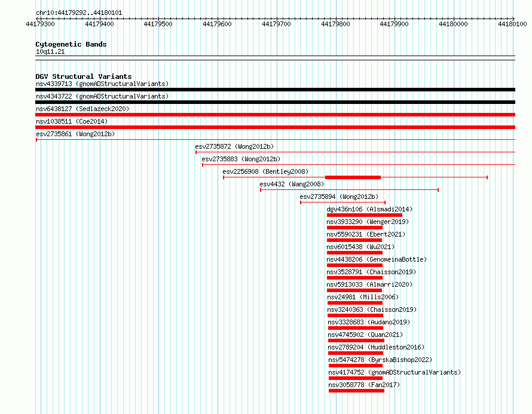Open variant nsv3528791 (Chaisson2019) label
This screenshot has height=414, width=532.
point(371,272)
